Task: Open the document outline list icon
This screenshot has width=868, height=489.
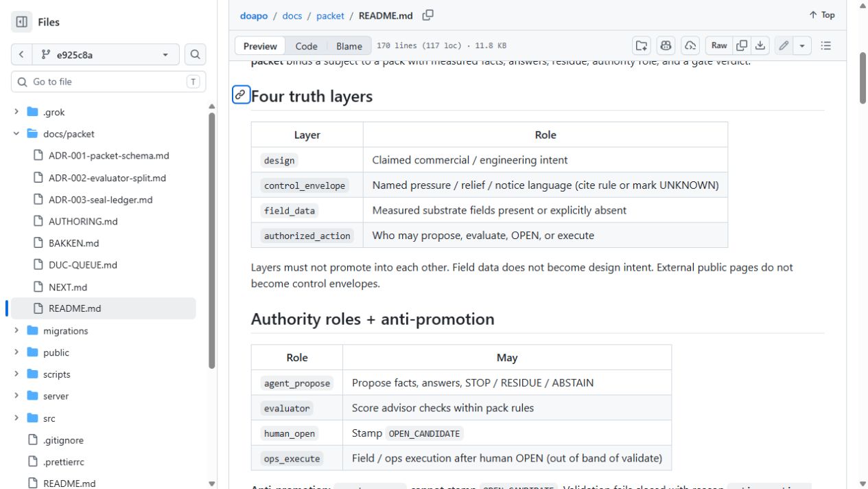Action: click(x=826, y=46)
